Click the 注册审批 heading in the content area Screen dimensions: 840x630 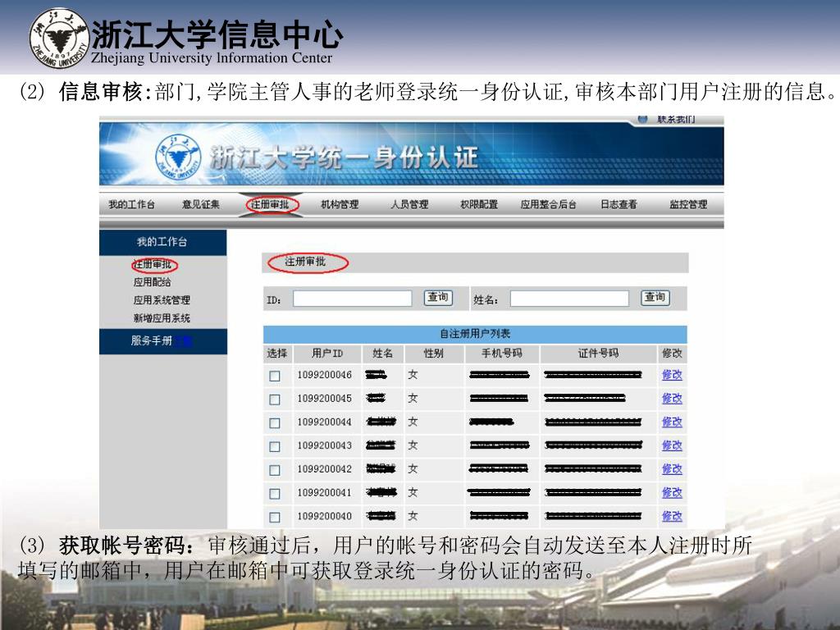point(305,262)
